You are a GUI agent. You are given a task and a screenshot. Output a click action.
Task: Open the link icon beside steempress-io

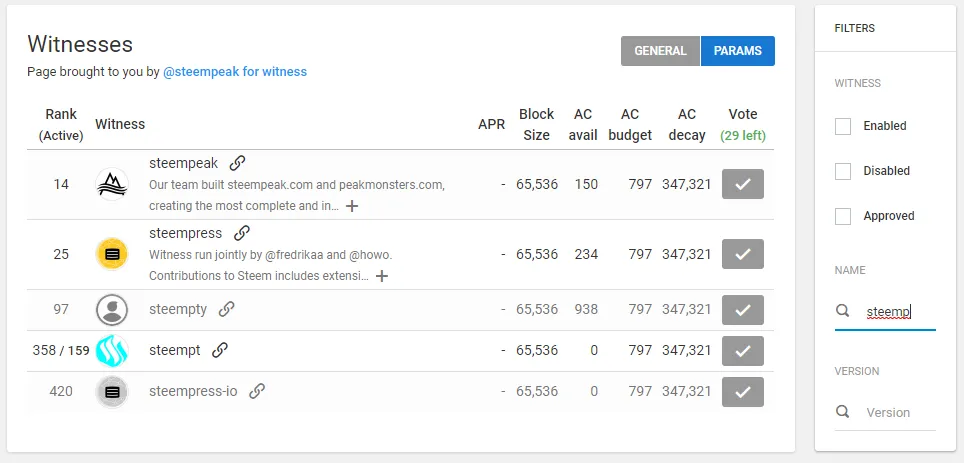tap(257, 391)
